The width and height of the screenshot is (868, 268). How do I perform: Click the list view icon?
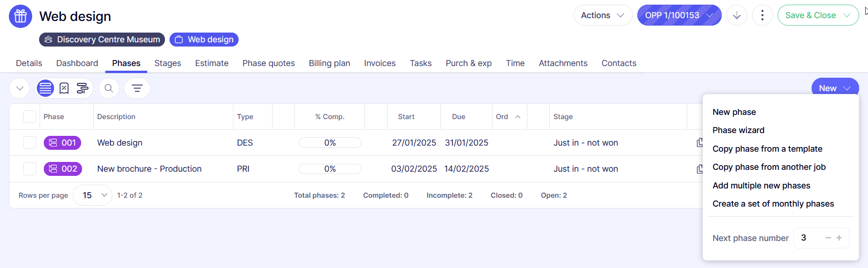click(x=45, y=88)
